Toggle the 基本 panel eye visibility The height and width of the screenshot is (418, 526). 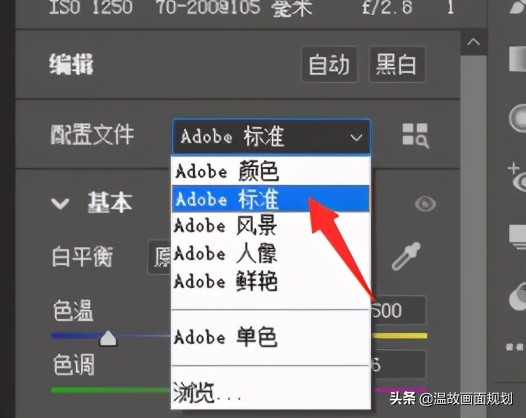pos(425,204)
